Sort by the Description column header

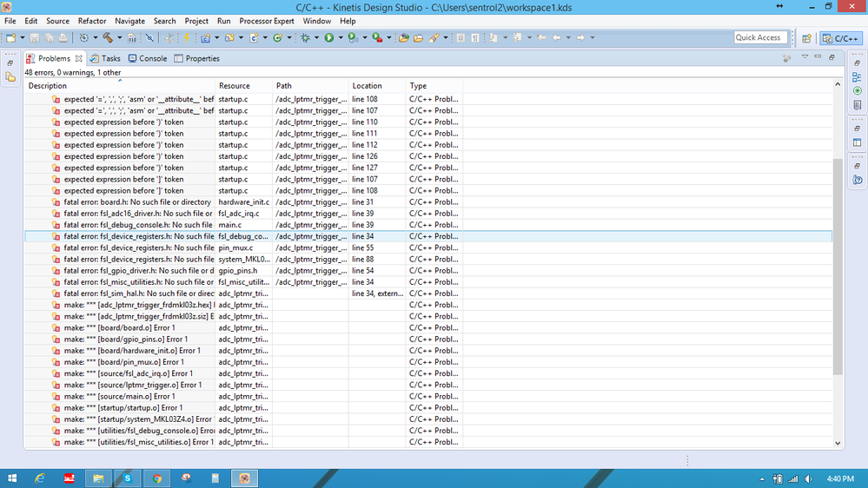click(x=120, y=86)
